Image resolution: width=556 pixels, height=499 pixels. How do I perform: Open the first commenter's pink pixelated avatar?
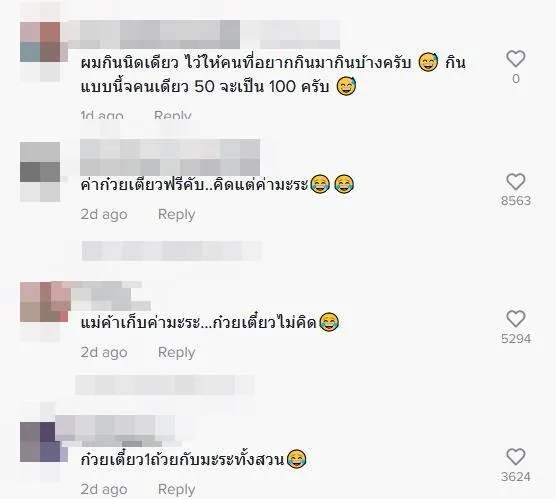click(x=40, y=42)
